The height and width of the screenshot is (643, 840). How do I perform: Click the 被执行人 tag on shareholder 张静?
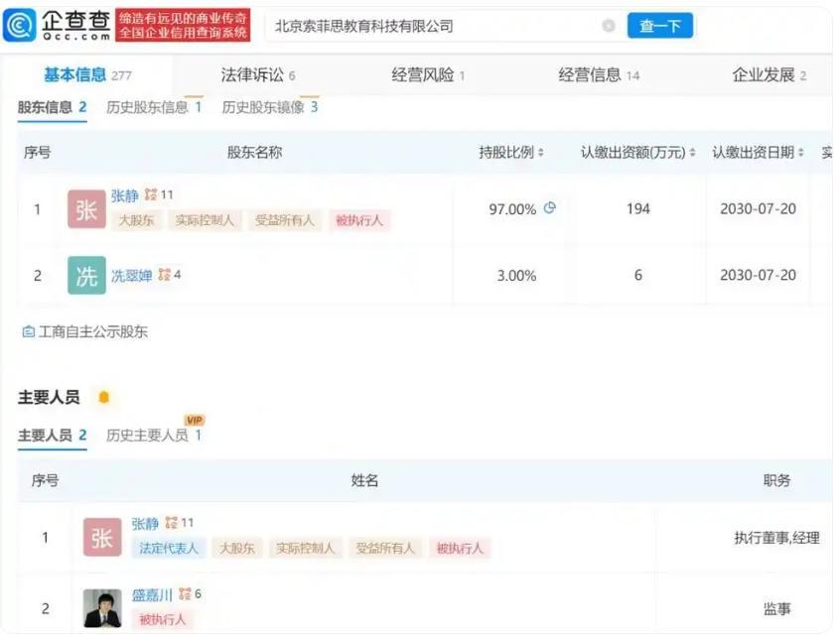click(x=359, y=220)
